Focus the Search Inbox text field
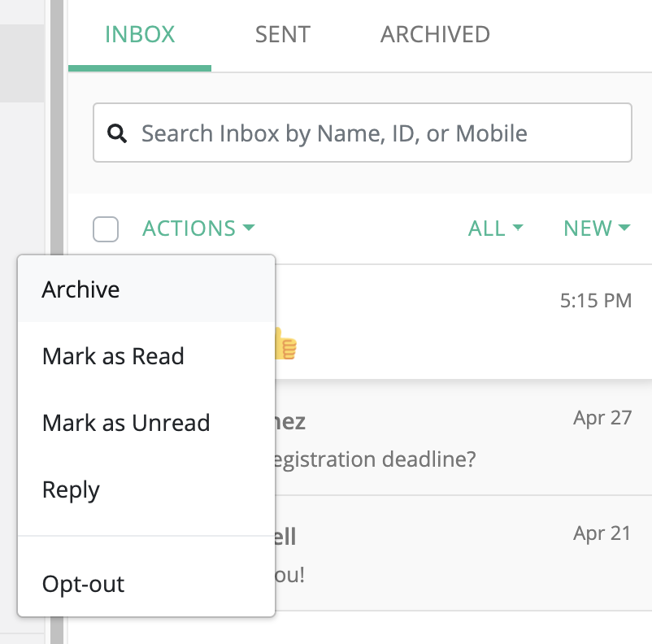 tap(374, 133)
